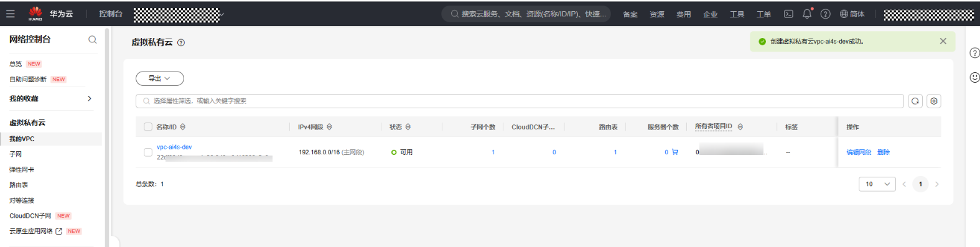Search within the 网络控制台 sidebar
This screenshot has width=980, height=247.
(93, 39)
